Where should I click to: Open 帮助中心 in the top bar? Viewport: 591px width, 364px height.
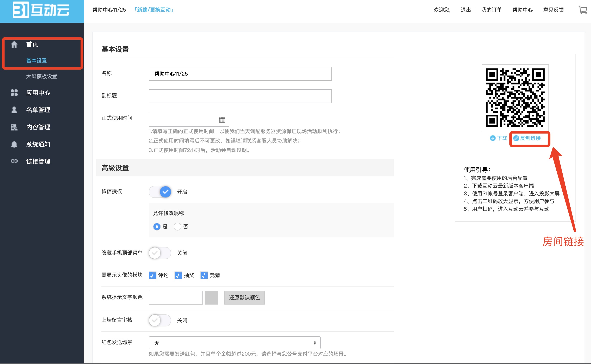click(522, 10)
